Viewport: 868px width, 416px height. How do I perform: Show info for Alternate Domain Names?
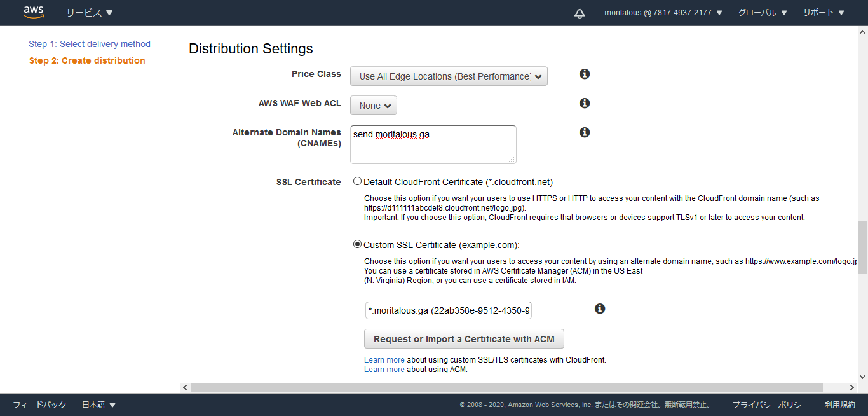[x=585, y=132]
